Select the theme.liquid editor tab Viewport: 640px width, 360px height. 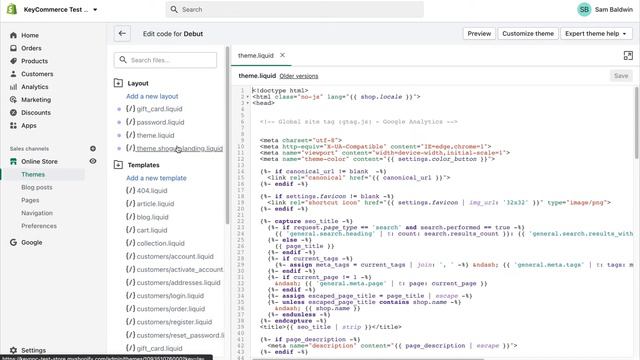256,56
